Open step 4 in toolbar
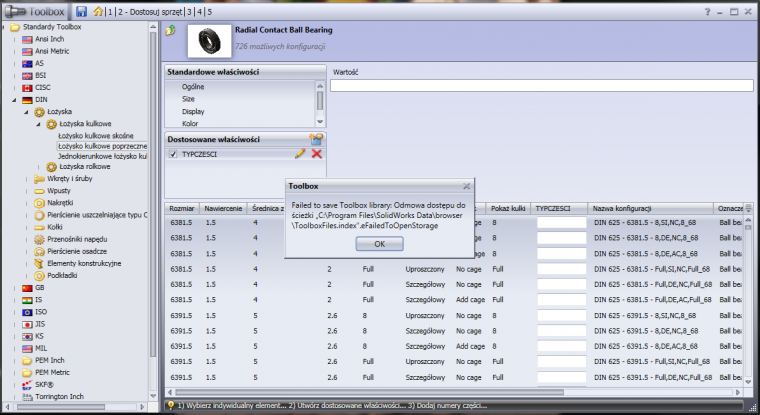 click(199, 12)
